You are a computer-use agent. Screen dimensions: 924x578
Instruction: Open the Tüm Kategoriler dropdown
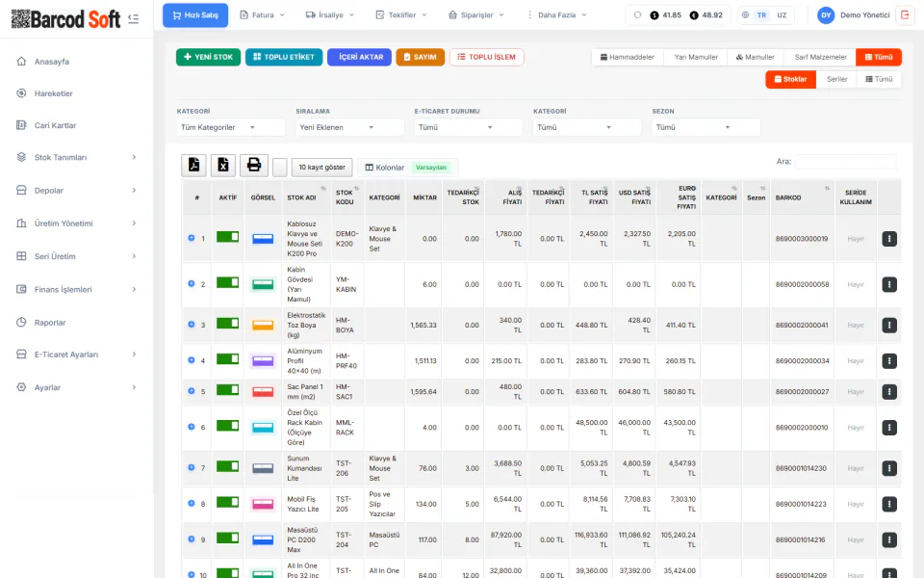pos(231,127)
